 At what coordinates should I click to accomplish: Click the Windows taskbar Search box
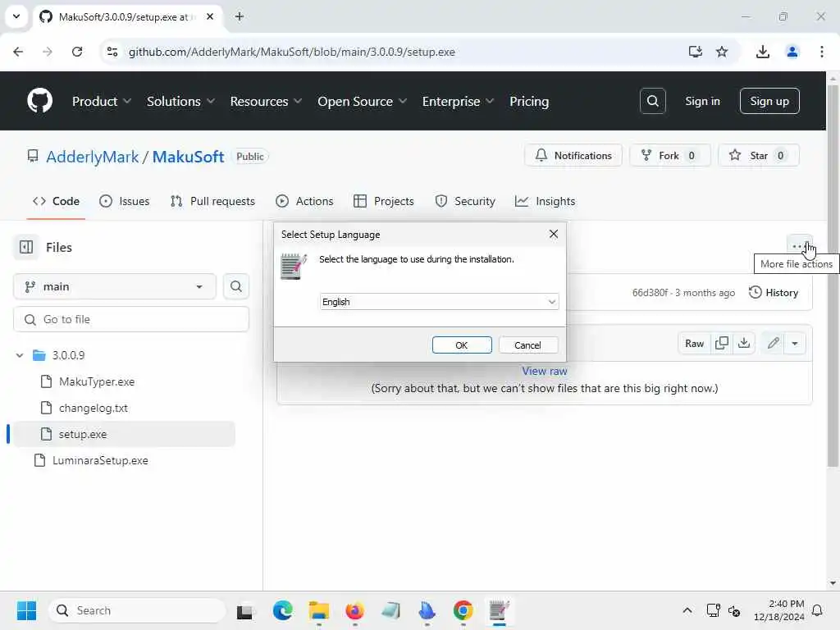click(x=137, y=610)
